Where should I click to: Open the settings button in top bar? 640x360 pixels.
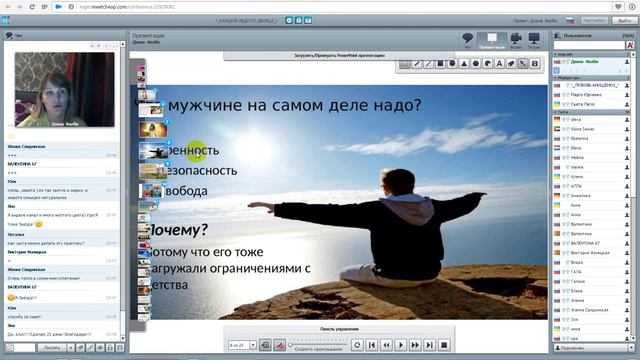[x=594, y=20]
